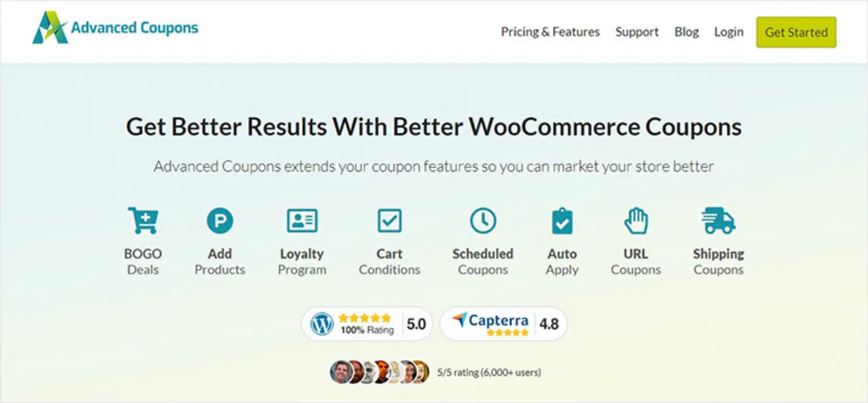Click the user avatars row

tap(380, 372)
